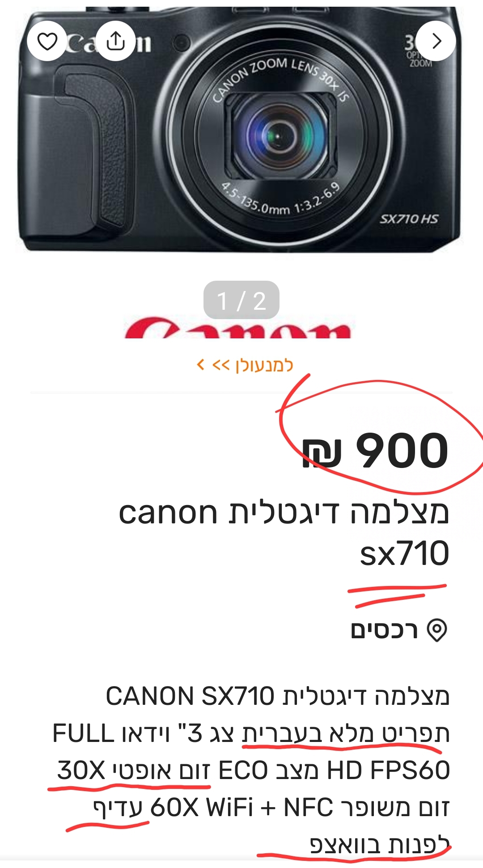The width and height of the screenshot is (483, 868).
Task: Click the orange chevron next to למנעולן
Action: coord(201,365)
